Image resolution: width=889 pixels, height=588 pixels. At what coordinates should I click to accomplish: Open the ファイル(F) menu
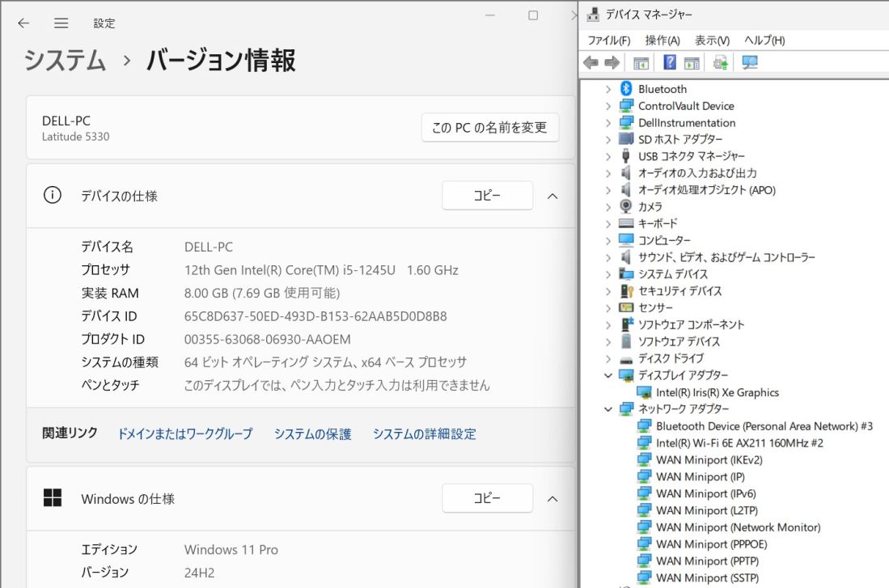(x=608, y=40)
